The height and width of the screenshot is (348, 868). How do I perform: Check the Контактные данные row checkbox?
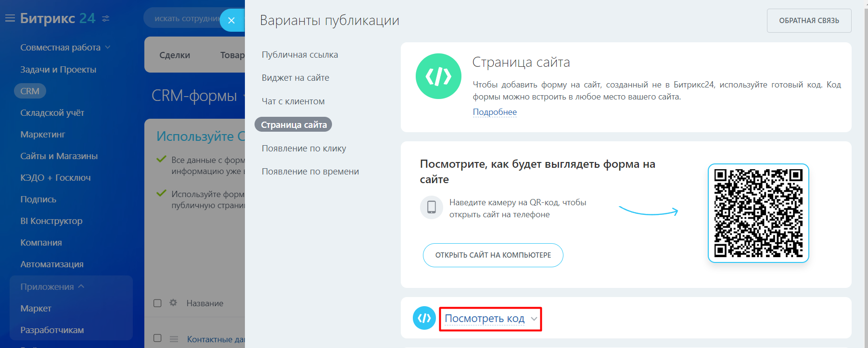click(157, 338)
